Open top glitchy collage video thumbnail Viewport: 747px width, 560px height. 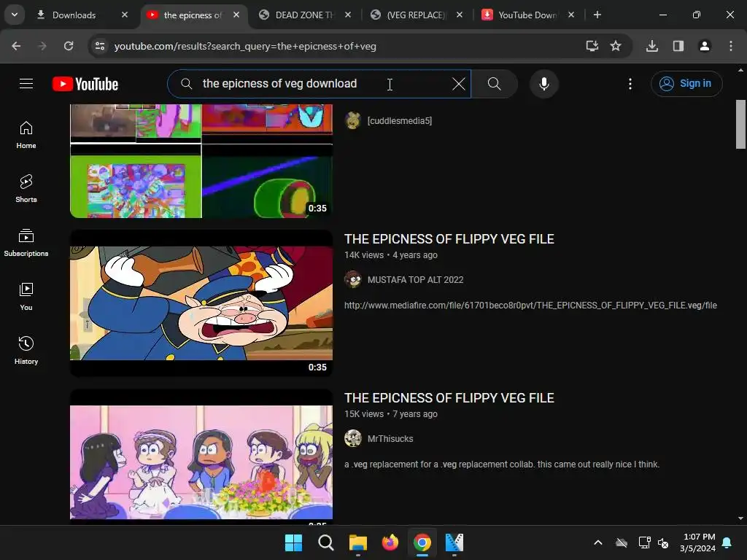click(x=201, y=161)
